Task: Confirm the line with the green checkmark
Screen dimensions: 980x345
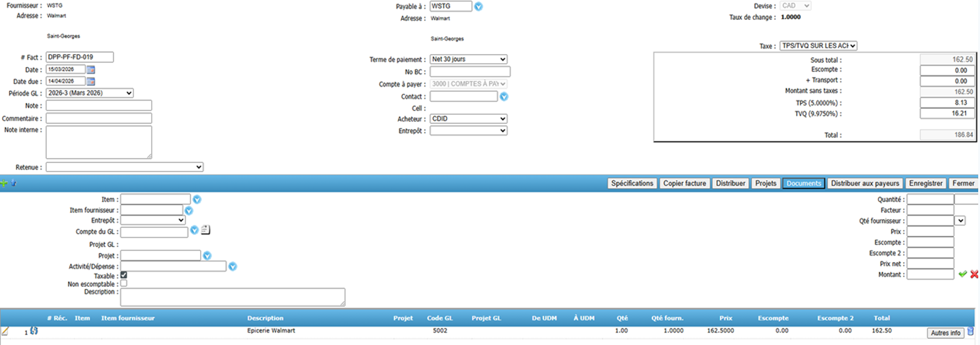Action: coord(963,274)
